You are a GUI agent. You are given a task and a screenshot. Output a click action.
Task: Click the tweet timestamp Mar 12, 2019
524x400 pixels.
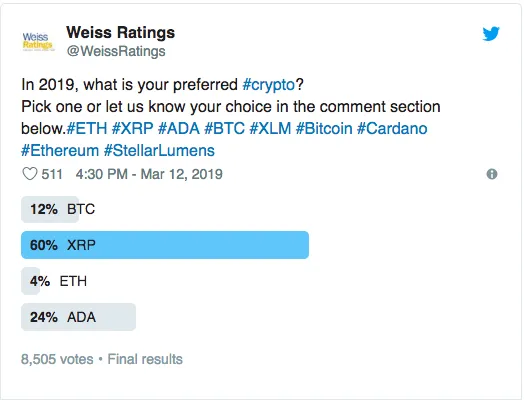pyautogui.click(x=149, y=174)
